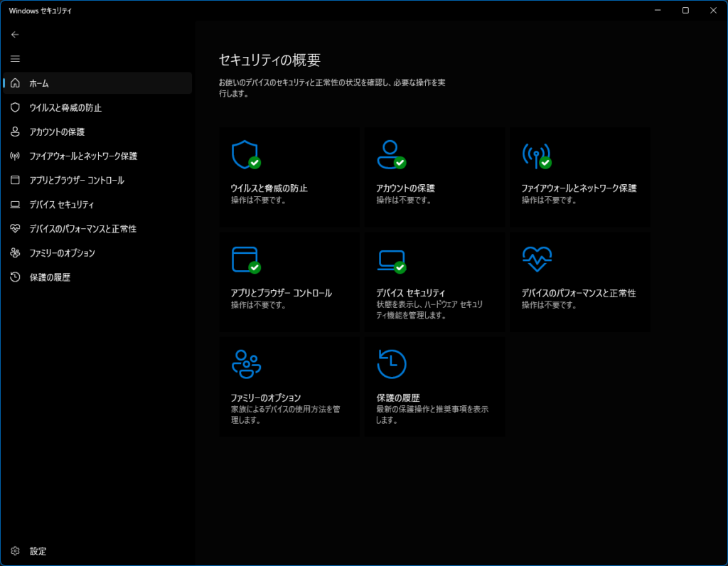Click the device performance heart tile icon
The height and width of the screenshot is (566, 728).
(537, 260)
